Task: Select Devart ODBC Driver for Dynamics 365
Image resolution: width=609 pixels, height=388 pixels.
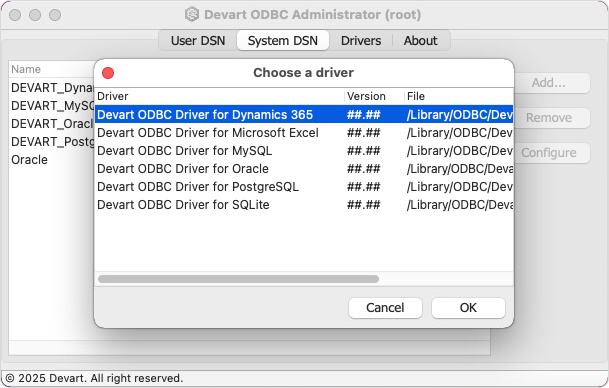Action: (304, 115)
